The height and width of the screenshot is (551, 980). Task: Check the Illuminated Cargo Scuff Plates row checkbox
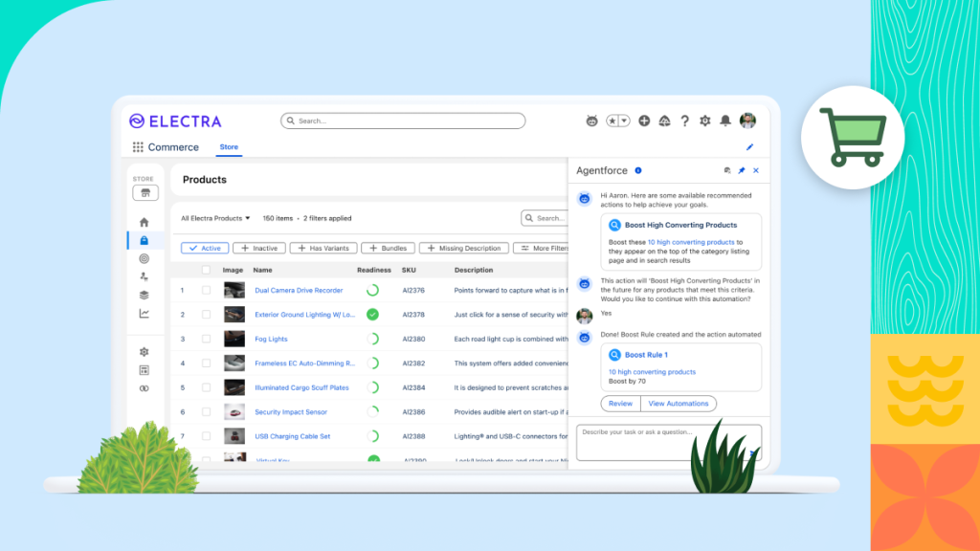pos(206,387)
